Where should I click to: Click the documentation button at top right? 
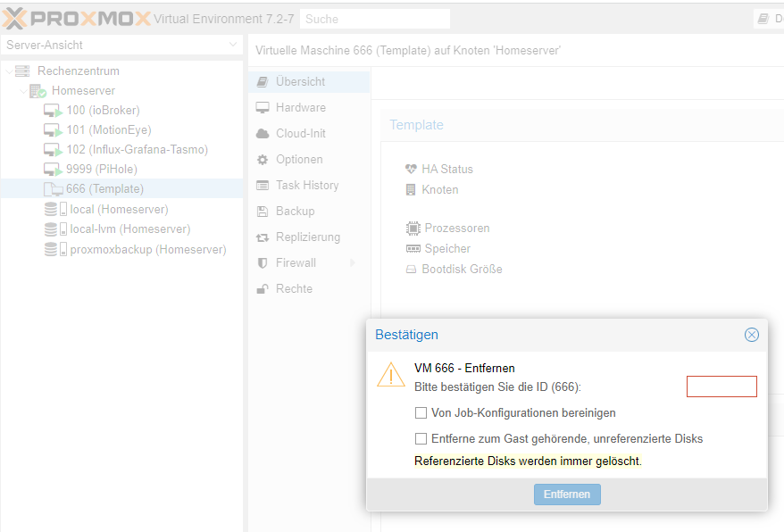tap(769, 19)
